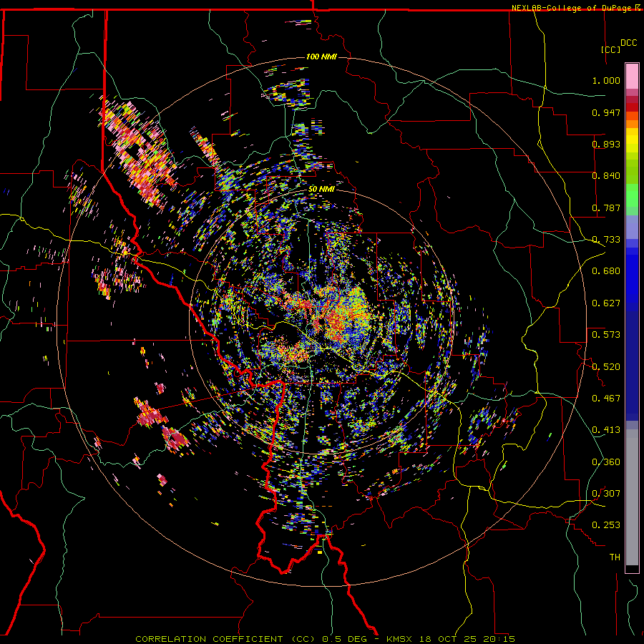Click the 50 NMI range ring label

coord(321,190)
